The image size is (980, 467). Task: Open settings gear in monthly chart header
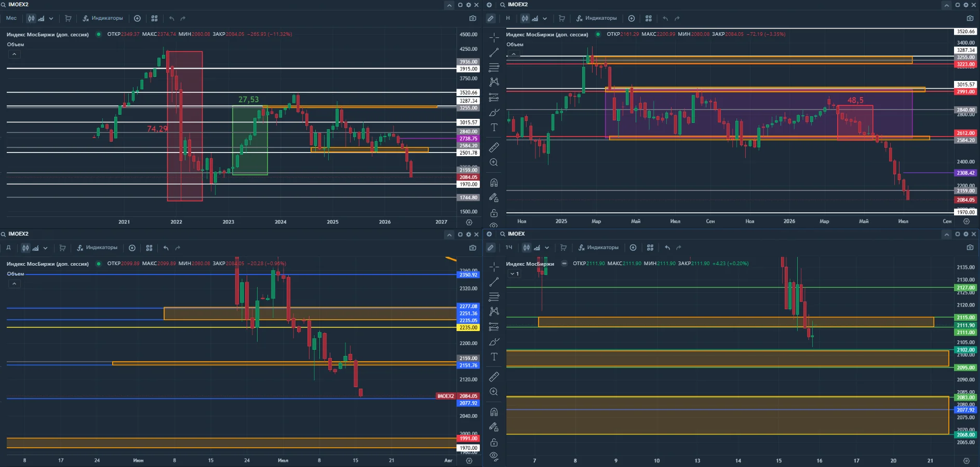point(468,5)
